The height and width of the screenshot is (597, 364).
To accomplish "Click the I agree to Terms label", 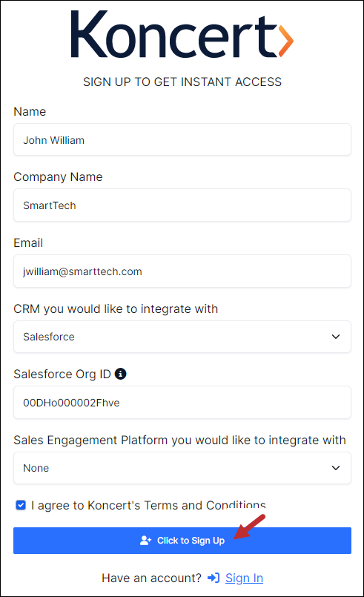I will [148, 505].
